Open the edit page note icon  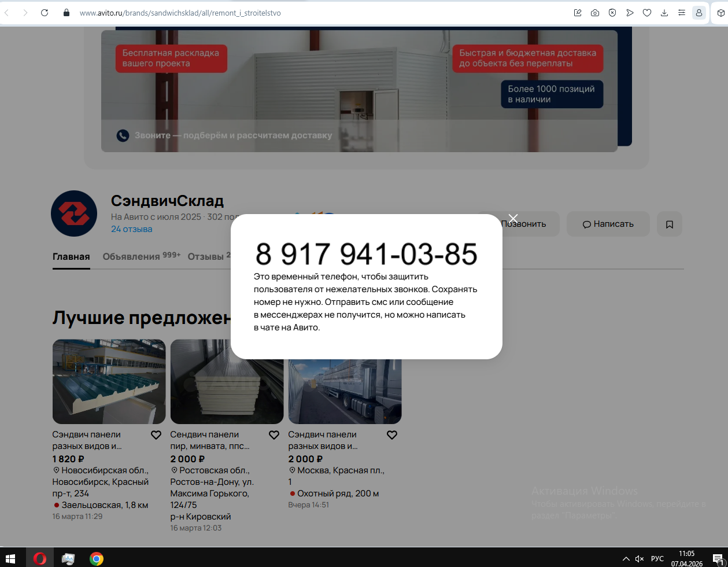coord(578,12)
